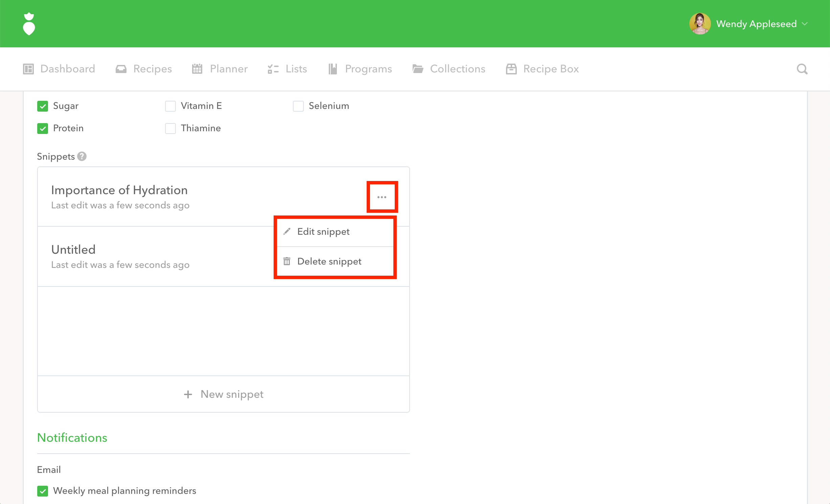Open Dashboard via its grid icon
This screenshot has width=830, height=504.
point(28,69)
